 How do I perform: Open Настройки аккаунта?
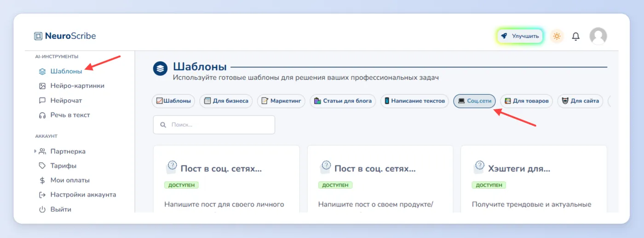(83, 194)
